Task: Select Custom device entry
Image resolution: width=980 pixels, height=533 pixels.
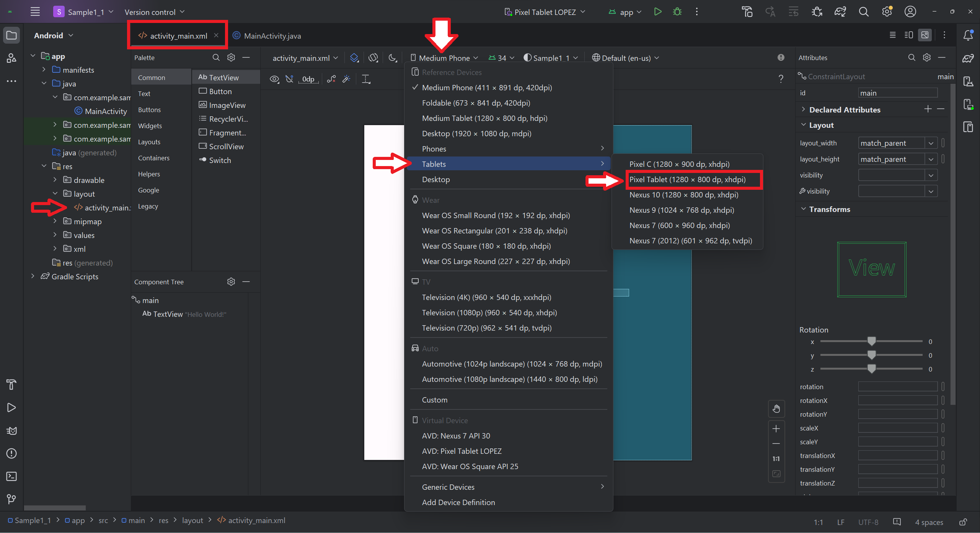Action: click(509, 400)
